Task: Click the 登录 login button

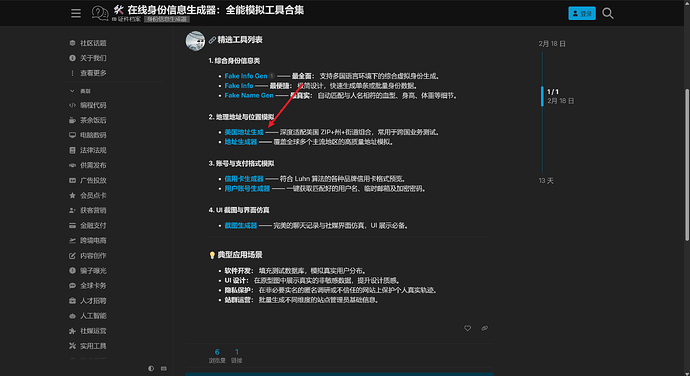Action: 582,13
